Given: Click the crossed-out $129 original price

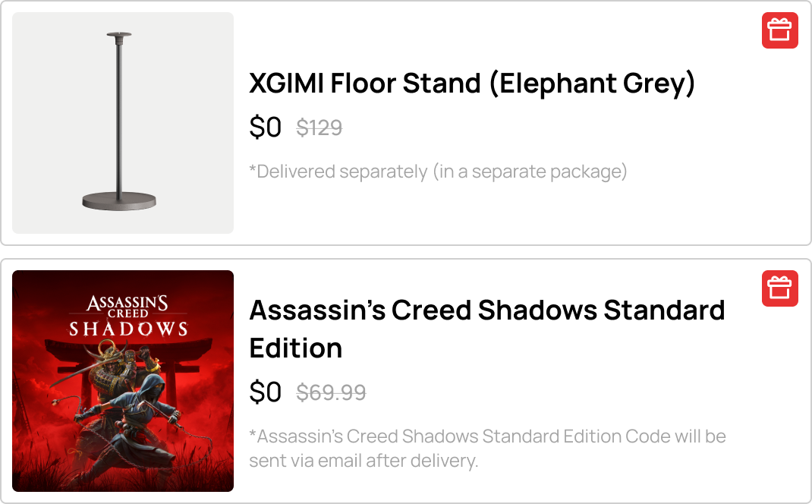Looking at the screenshot, I should 319,128.
